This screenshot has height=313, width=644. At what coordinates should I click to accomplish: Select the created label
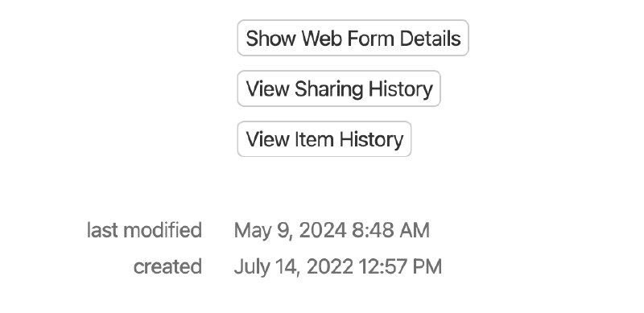[x=167, y=266]
